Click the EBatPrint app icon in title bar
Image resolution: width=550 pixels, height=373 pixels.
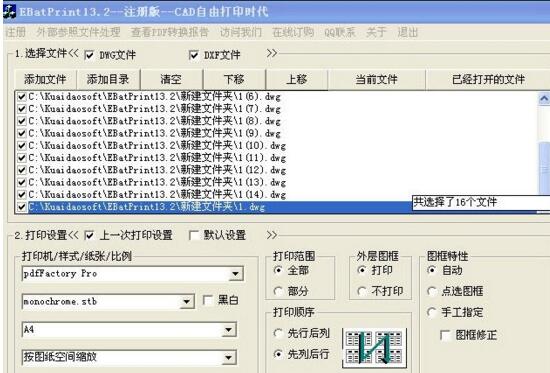tap(9, 11)
